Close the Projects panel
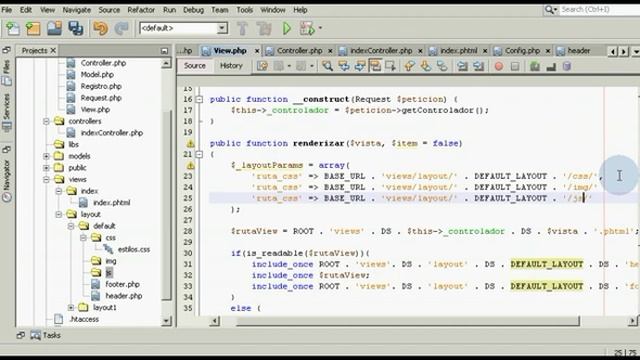This screenshot has height=360, width=640. (x=53, y=51)
